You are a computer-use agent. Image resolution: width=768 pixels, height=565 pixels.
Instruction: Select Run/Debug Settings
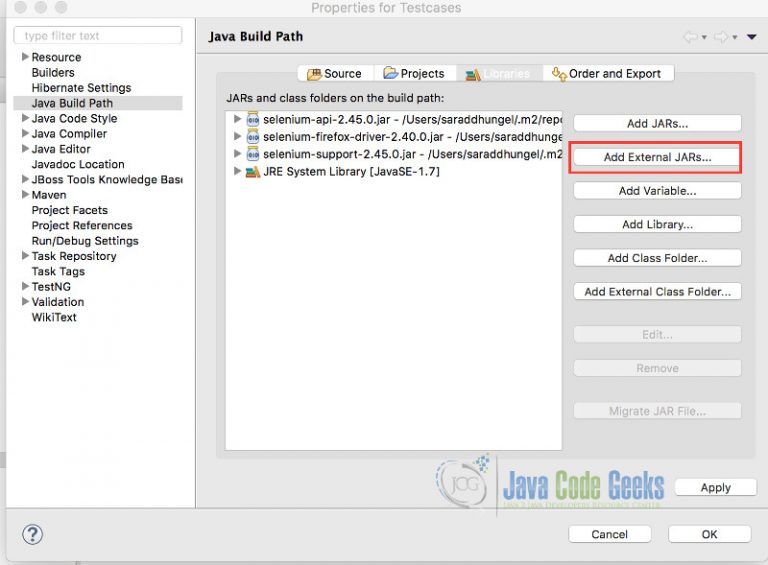[x=85, y=240]
